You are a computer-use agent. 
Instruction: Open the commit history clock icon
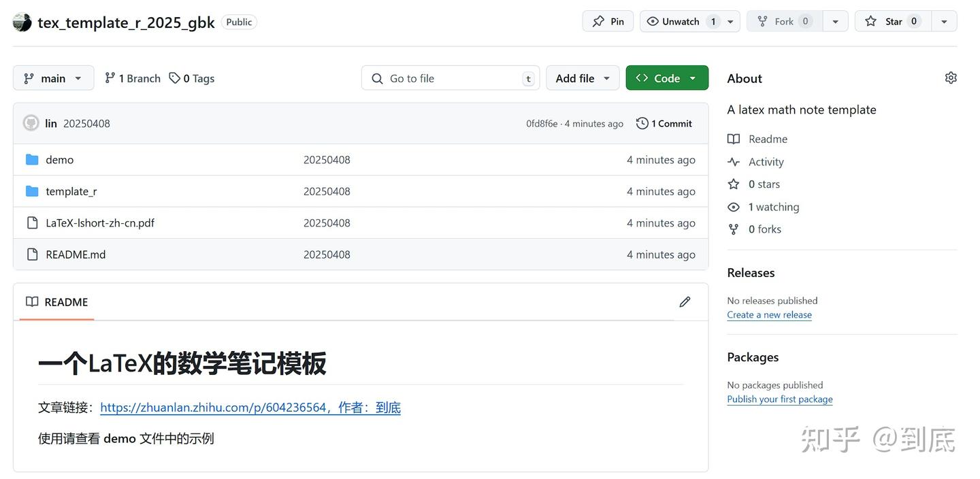tap(640, 123)
